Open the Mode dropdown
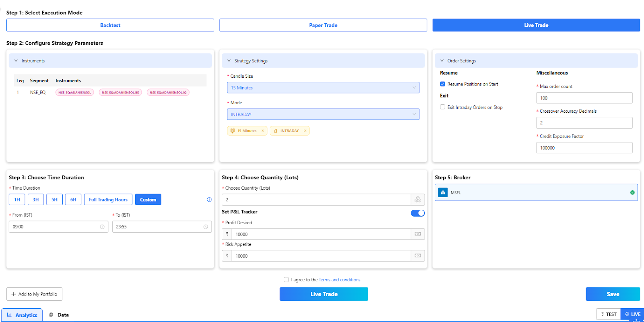 (323, 114)
